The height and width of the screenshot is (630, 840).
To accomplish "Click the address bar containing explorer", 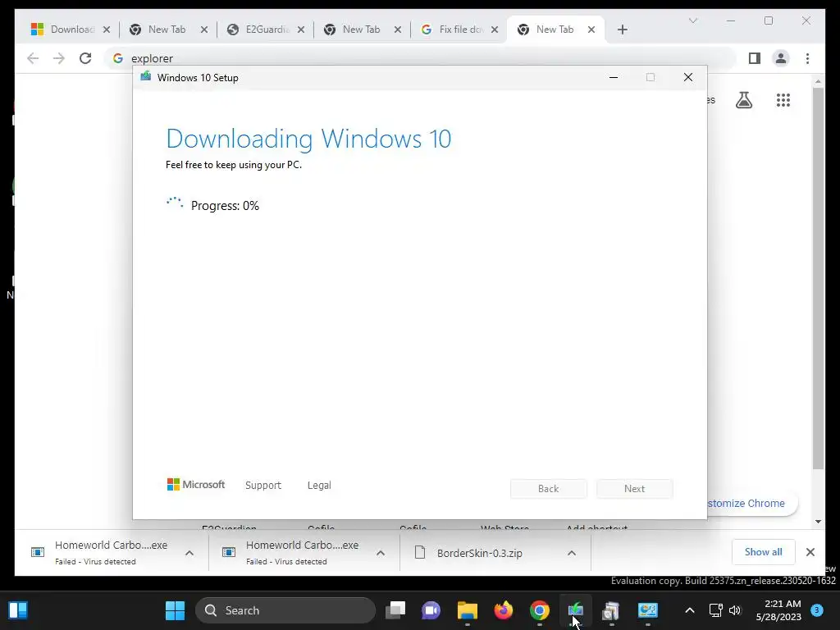I will (x=421, y=58).
